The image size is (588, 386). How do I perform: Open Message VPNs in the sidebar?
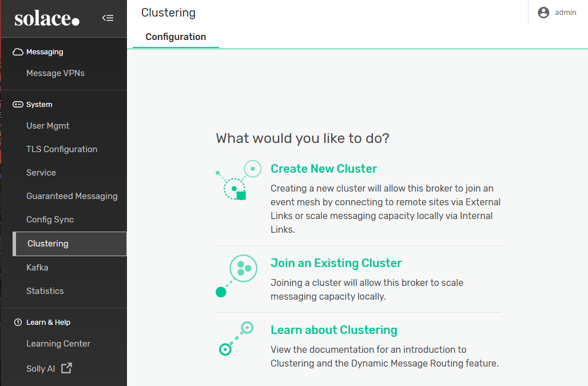(55, 73)
